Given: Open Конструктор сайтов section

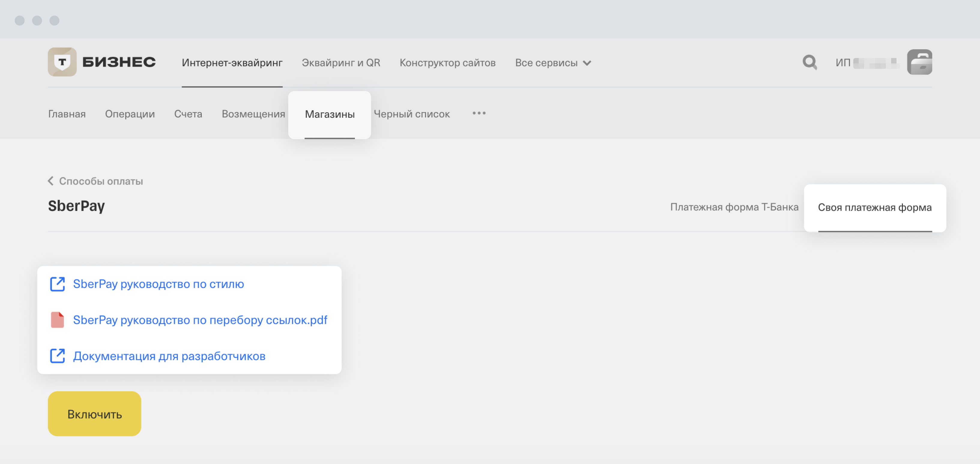Looking at the screenshot, I should point(447,63).
